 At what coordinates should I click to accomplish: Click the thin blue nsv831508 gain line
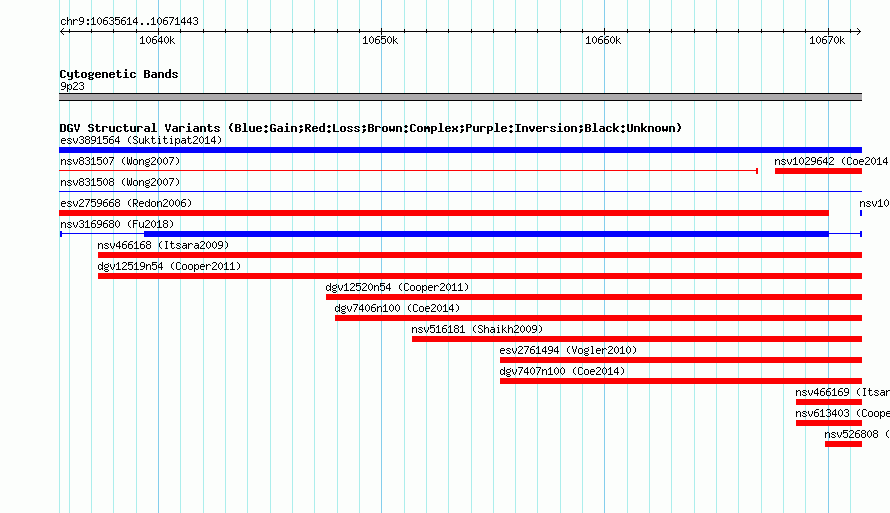coord(460,192)
